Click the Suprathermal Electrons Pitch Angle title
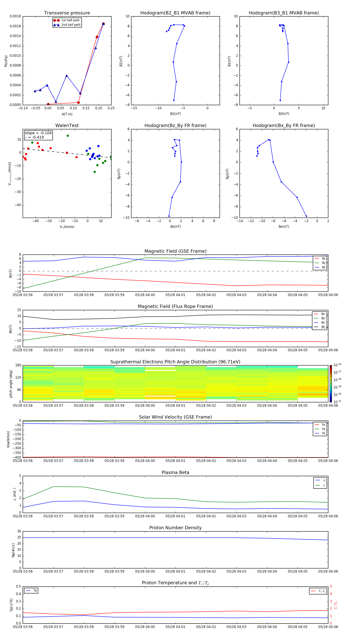 click(x=175, y=362)
